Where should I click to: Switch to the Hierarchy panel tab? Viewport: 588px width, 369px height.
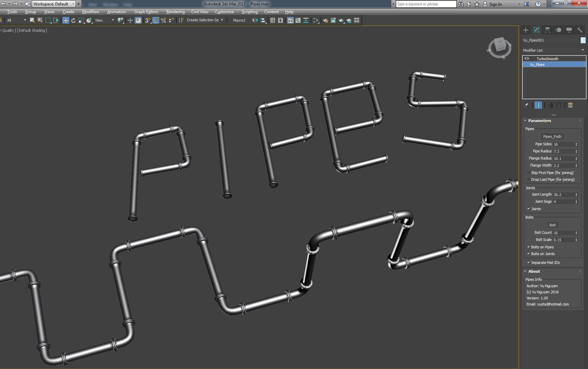(547, 30)
